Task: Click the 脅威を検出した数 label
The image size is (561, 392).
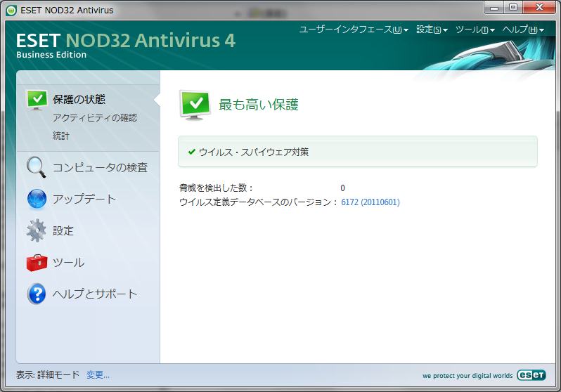Action: point(216,188)
